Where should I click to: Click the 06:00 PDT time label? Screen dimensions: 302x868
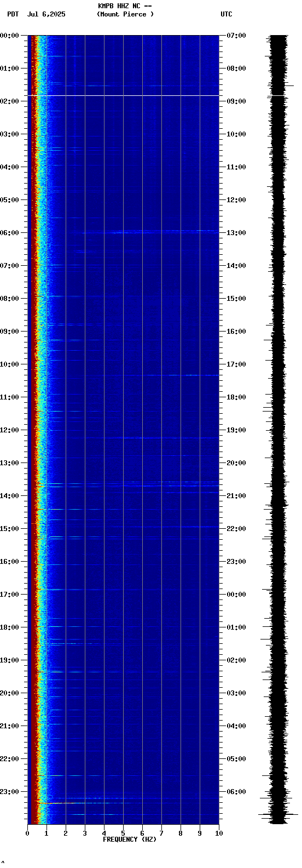coord(9,233)
